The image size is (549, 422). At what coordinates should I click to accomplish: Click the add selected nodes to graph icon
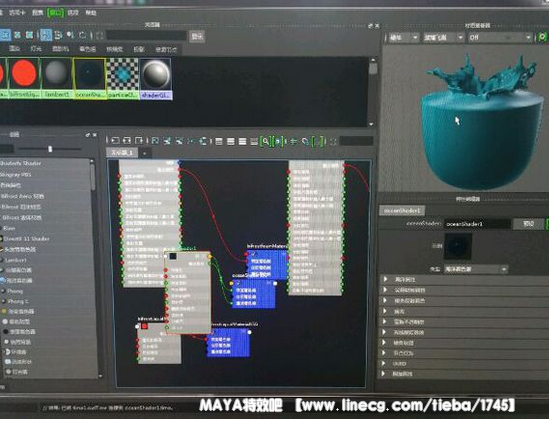[x=167, y=141]
